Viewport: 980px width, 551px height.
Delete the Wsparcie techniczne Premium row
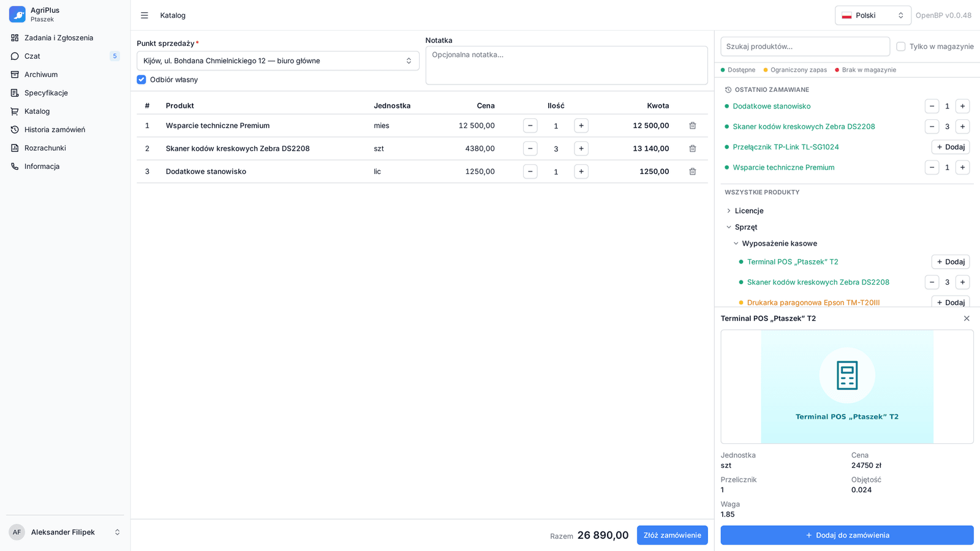[692, 126]
